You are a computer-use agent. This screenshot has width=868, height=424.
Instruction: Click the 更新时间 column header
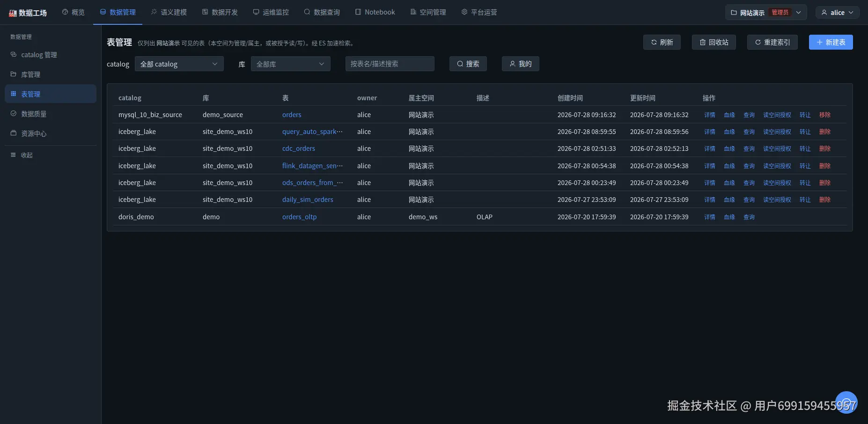pos(643,98)
